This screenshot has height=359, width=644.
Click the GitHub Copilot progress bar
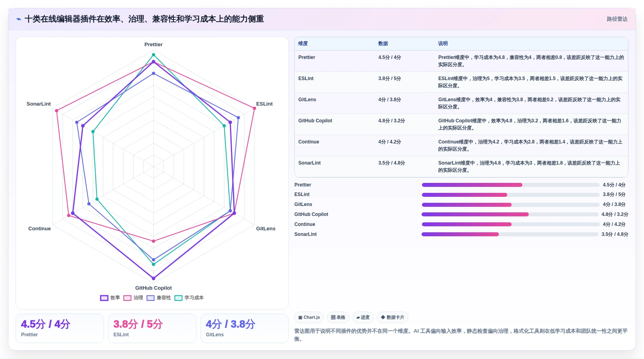point(510,214)
